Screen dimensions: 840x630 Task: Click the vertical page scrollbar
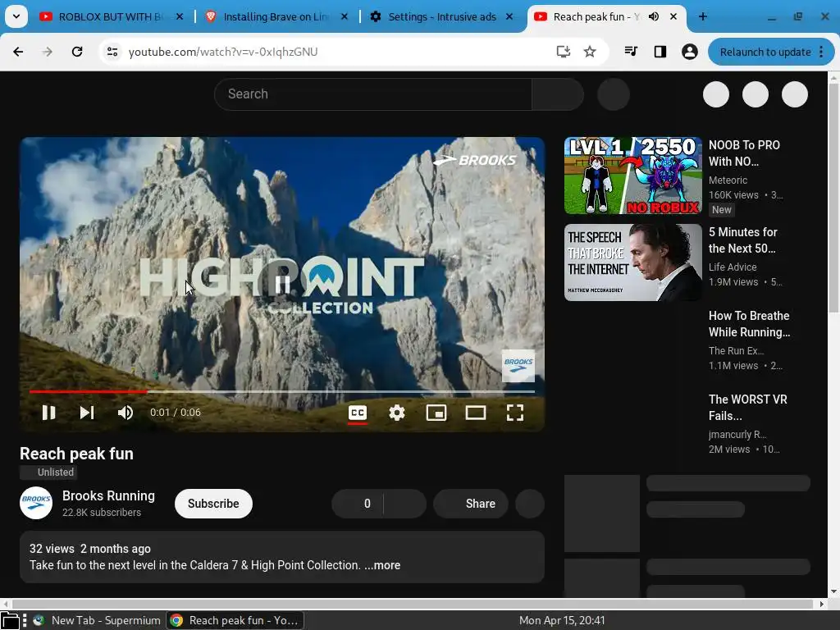(833, 199)
